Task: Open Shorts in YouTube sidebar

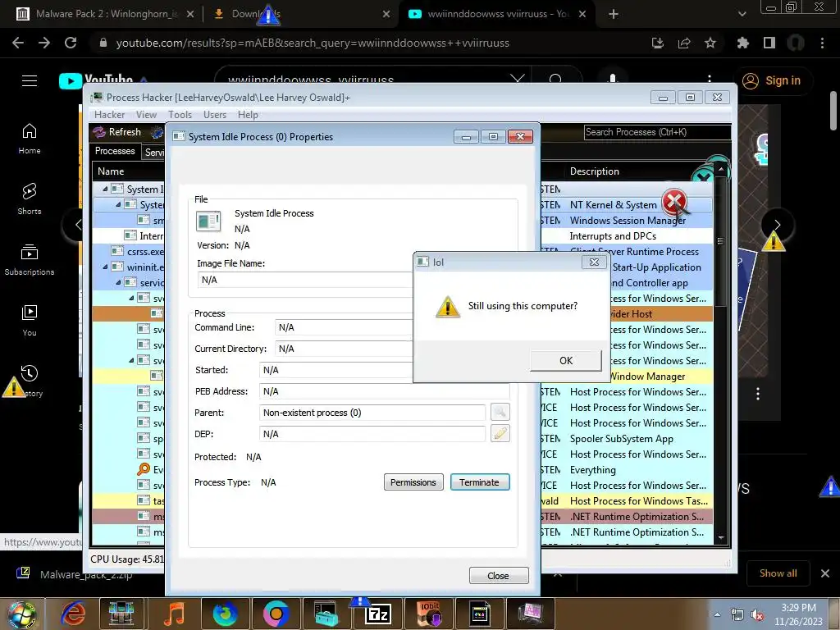Action: pyautogui.click(x=30, y=199)
